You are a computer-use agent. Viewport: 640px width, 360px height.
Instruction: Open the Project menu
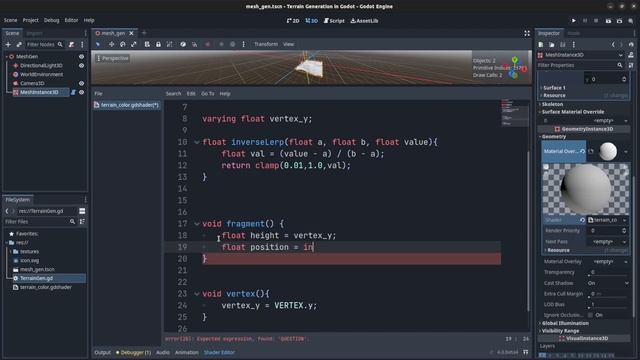pos(31,20)
